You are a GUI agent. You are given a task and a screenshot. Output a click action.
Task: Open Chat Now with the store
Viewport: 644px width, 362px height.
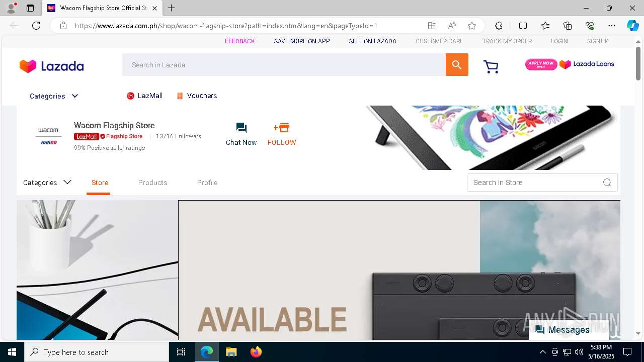241,134
